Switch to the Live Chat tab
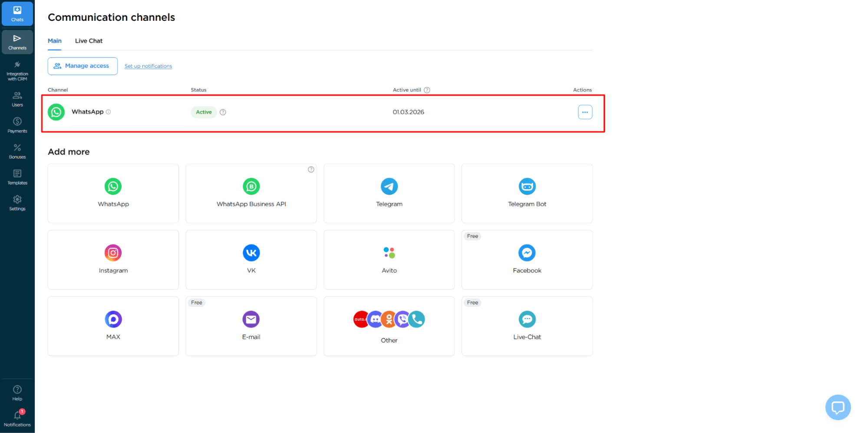 pyautogui.click(x=89, y=41)
